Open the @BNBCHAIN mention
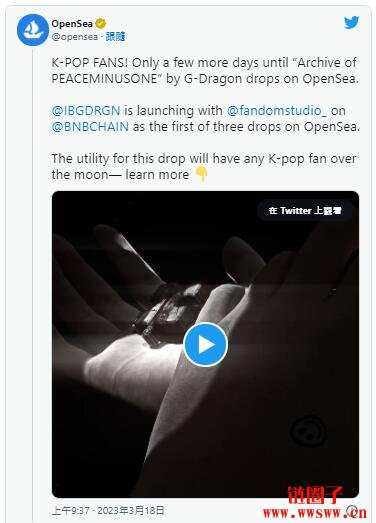376x523 pixels. pos(90,126)
